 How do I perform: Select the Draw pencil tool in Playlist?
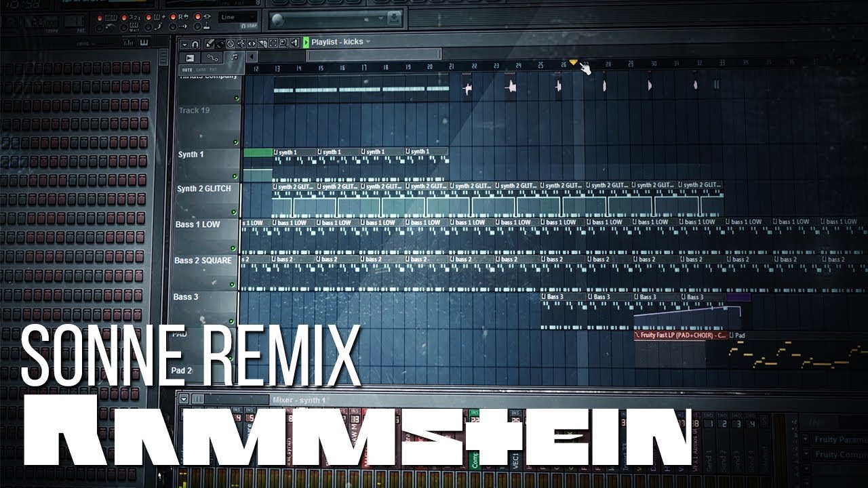coord(209,43)
